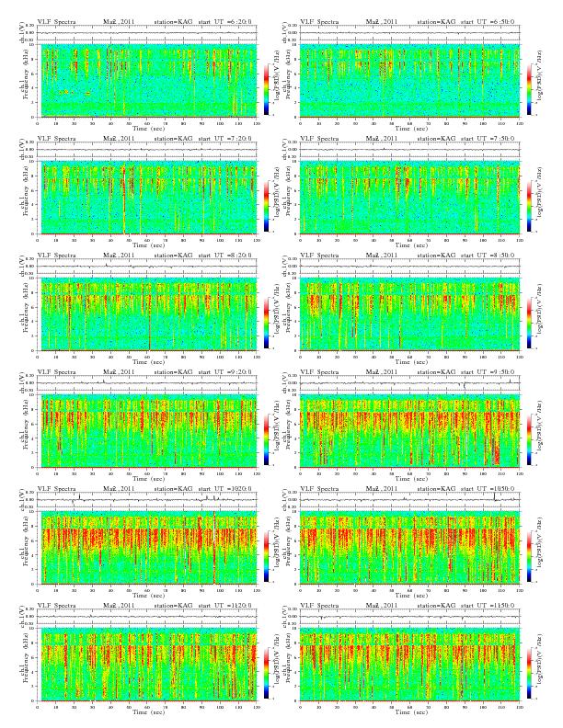
Task: Select the spectrogram starting UT 7:50:0
Action: (409, 198)
